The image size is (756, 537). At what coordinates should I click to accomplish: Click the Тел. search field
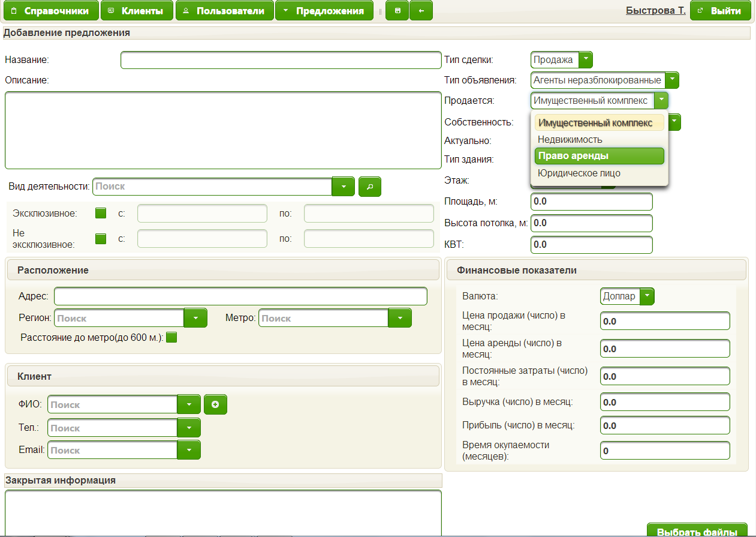112,428
